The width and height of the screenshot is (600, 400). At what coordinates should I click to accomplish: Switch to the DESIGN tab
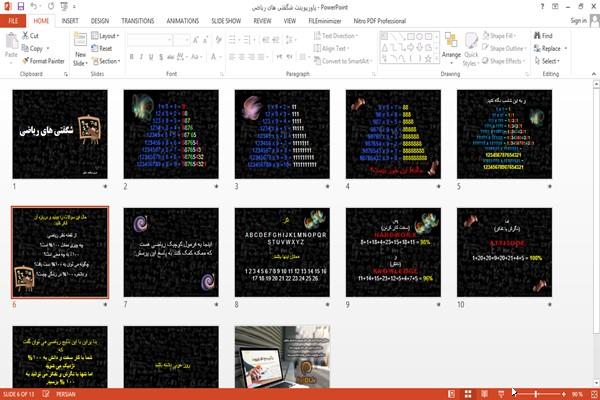point(100,21)
